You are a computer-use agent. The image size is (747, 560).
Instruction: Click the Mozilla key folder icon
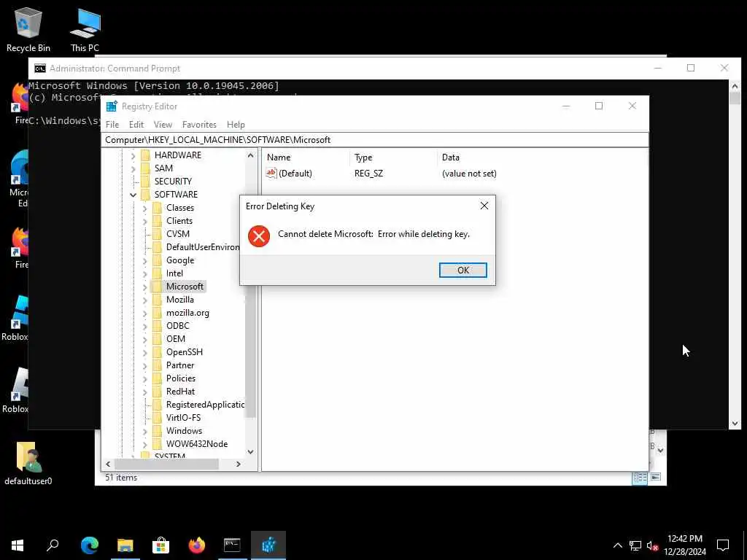click(158, 300)
